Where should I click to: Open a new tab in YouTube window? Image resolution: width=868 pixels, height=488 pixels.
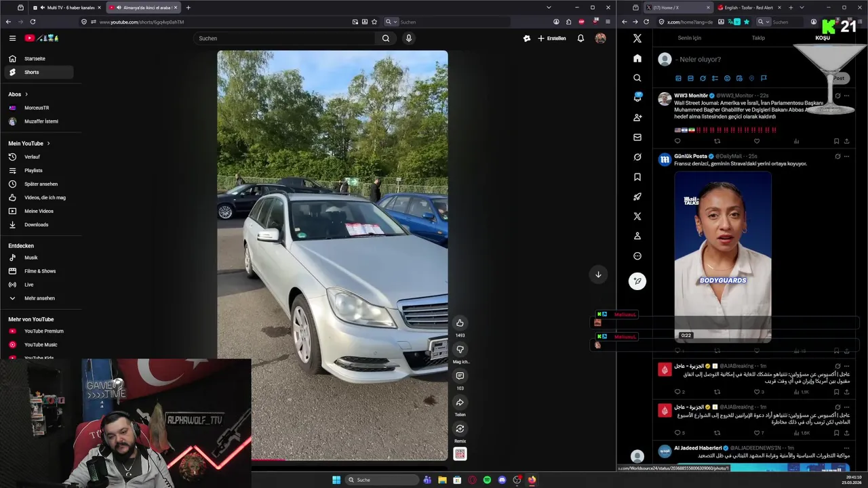tap(188, 7)
